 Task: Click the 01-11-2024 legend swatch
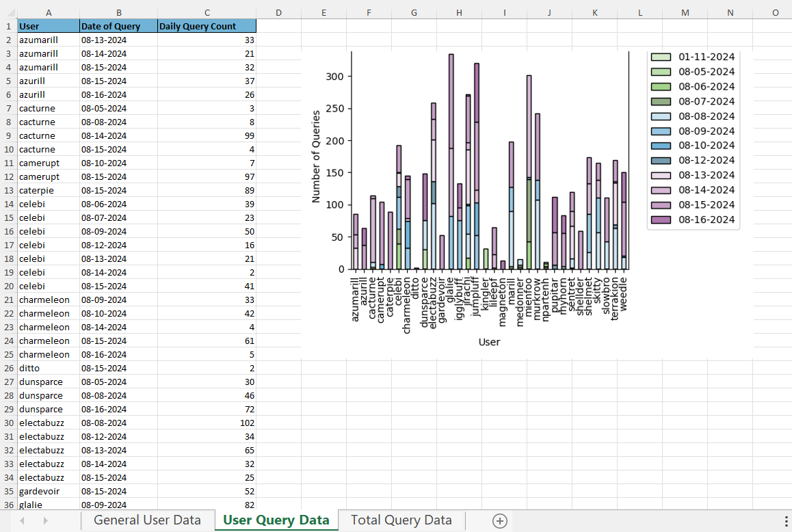661,57
